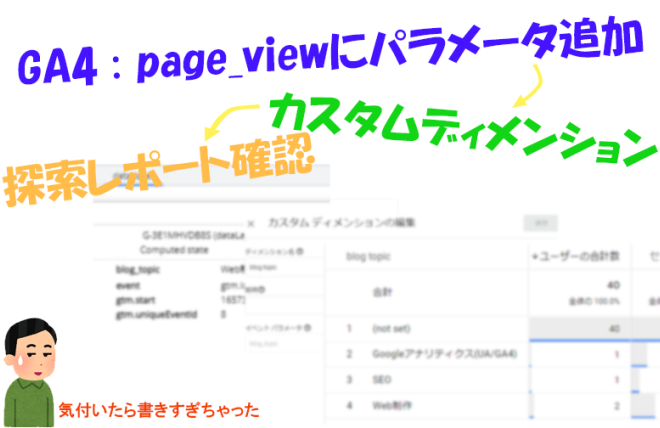The height and width of the screenshot is (428, 660).
Task: Click the Computed state label
Action: pyautogui.click(x=170, y=251)
